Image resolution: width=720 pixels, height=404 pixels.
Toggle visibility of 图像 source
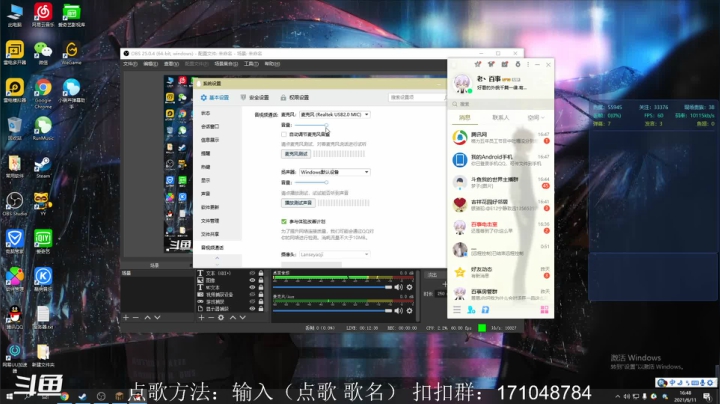coord(252,280)
